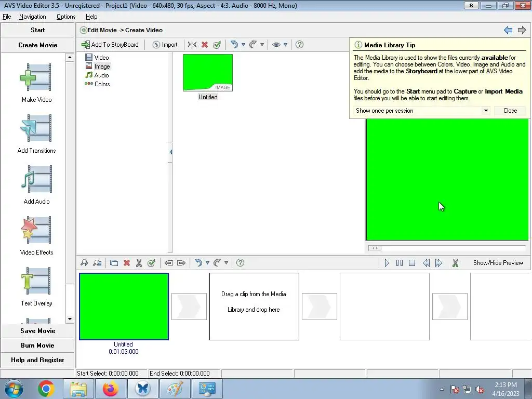Pause the preview
This screenshot has height=399, width=532.
(x=400, y=262)
